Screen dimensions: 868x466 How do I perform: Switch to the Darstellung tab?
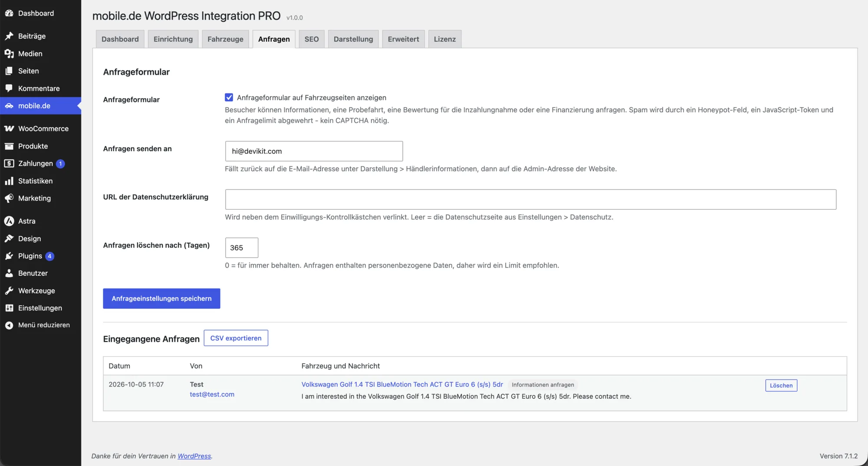pos(353,39)
